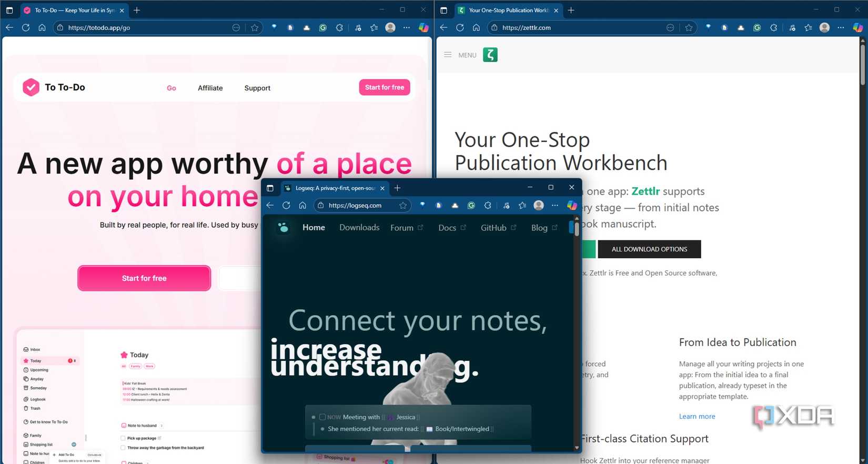This screenshot has height=464, width=868.
Task: Click large Start for free hero button
Action: 144,278
